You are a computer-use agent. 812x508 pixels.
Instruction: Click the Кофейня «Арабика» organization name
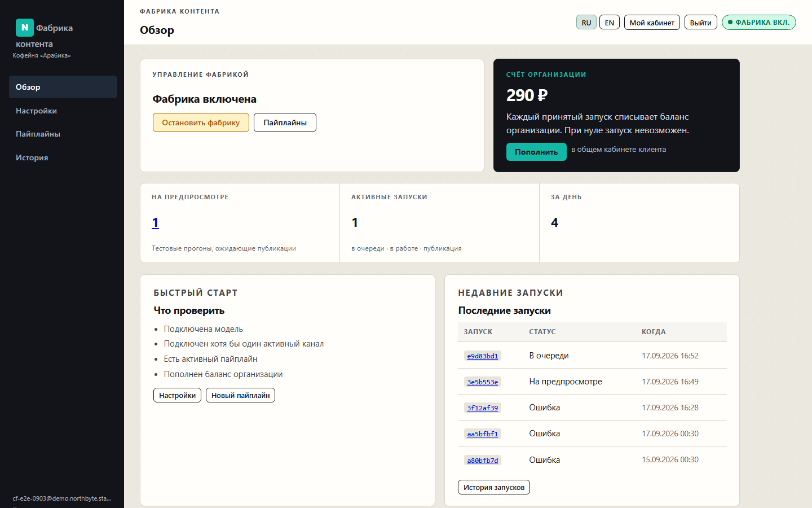click(x=42, y=55)
